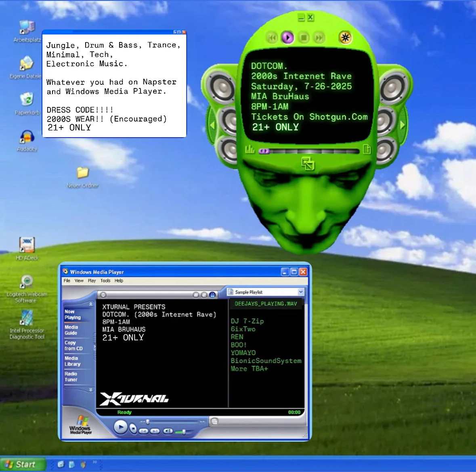Open View menu in Windows Media Player
This screenshot has width=476, height=472.
click(x=79, y=281)
